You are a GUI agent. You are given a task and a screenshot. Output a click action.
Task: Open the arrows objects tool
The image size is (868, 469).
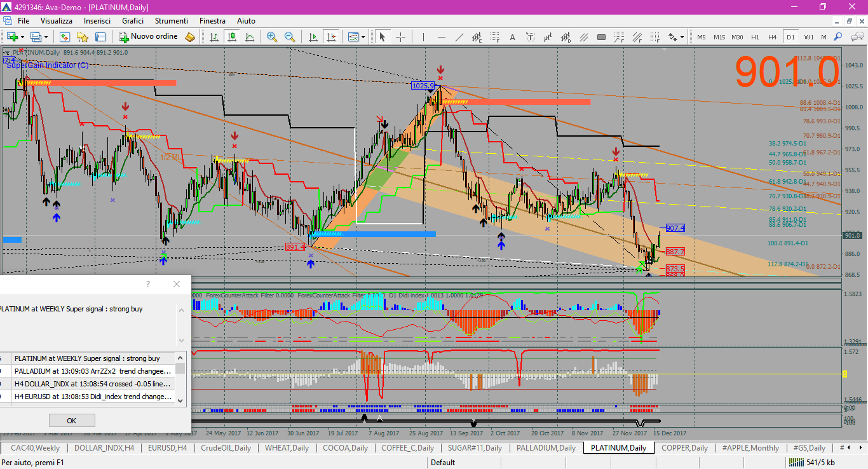[672, 37]
